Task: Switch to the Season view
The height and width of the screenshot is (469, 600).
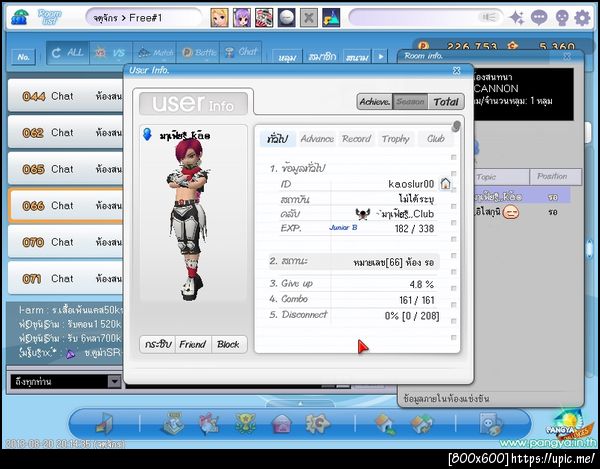Action: [x=410, y=102]
